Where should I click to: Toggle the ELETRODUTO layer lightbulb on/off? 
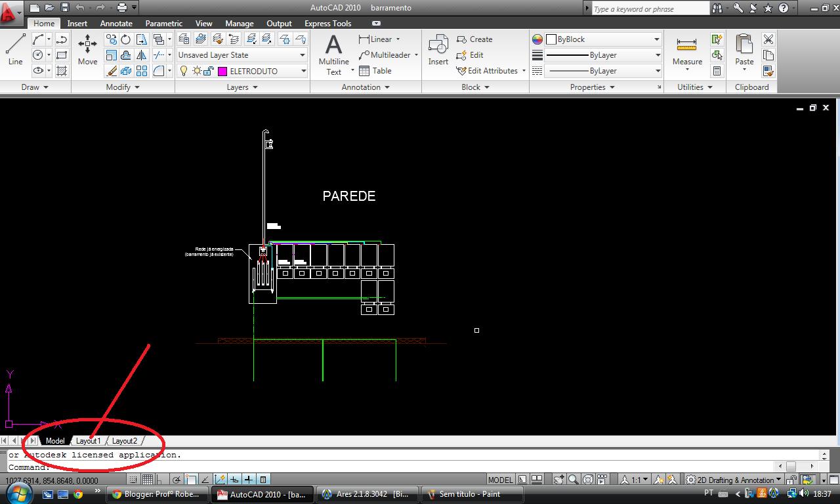click(184, 71)
